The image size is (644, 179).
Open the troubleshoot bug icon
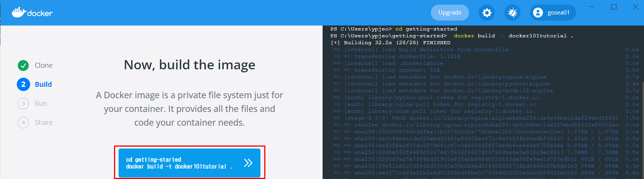[x=512, y=13]
